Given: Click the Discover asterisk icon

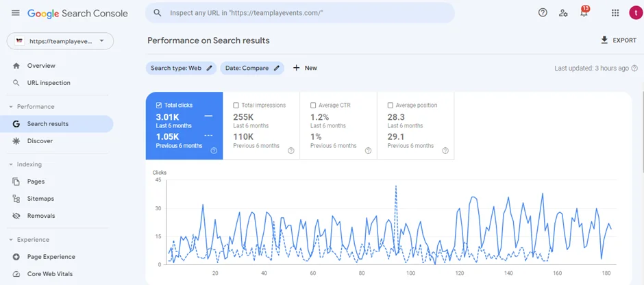Looking at the screenshot, I should pos(16,141).
